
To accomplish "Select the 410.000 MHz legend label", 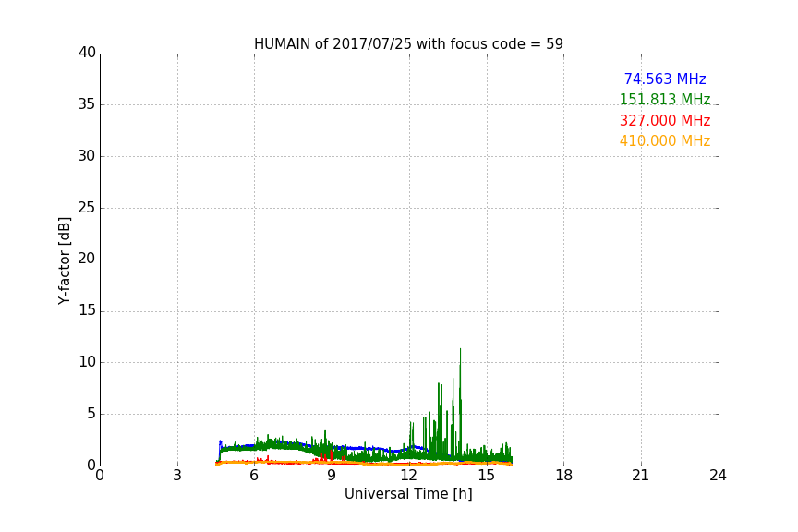I will (665, 141).
